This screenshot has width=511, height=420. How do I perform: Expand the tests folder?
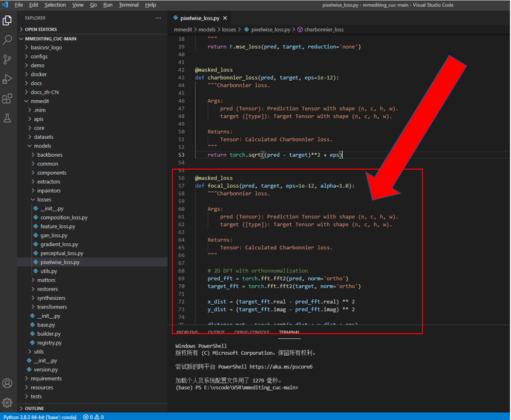coord(36,396)
